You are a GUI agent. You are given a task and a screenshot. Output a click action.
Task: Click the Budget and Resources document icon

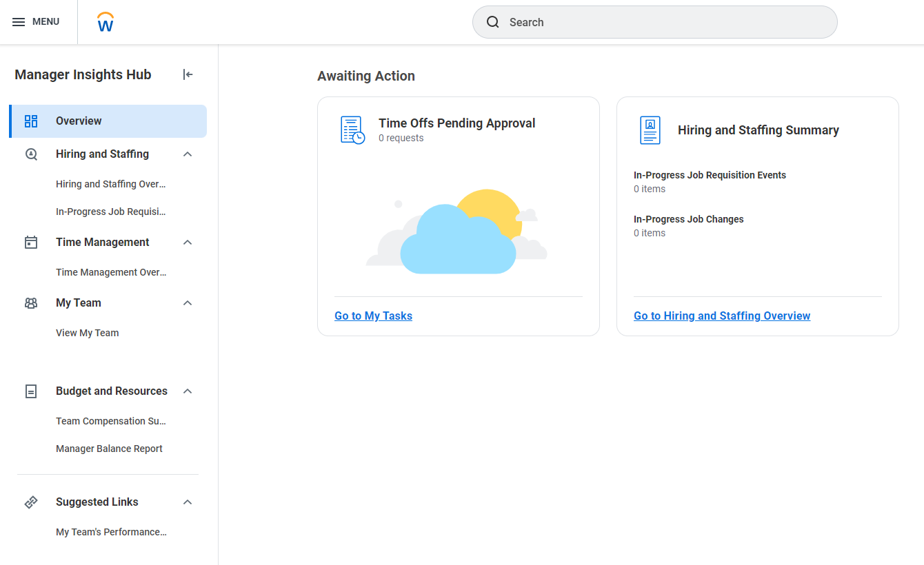30,391
